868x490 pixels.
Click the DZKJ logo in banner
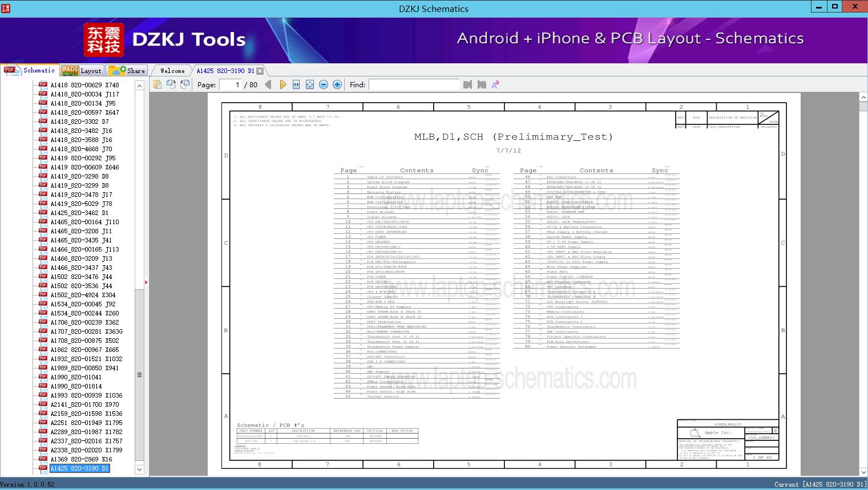[x=104, y=40]
